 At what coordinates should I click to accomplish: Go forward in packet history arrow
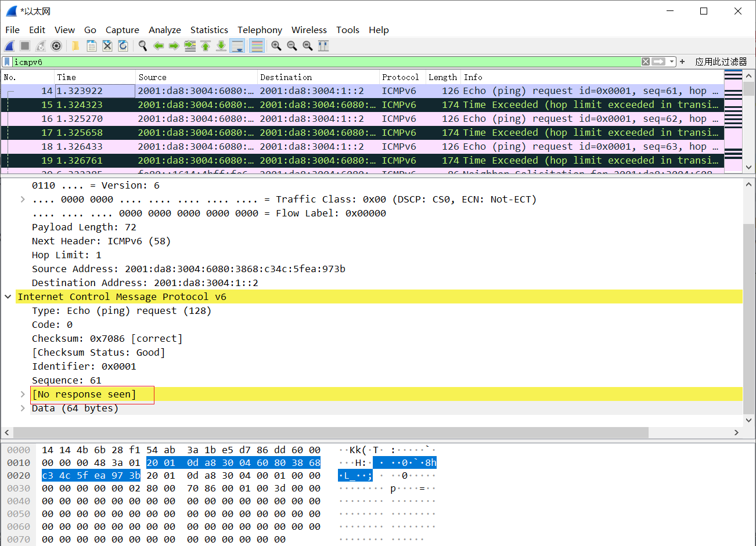coord(174,46)
